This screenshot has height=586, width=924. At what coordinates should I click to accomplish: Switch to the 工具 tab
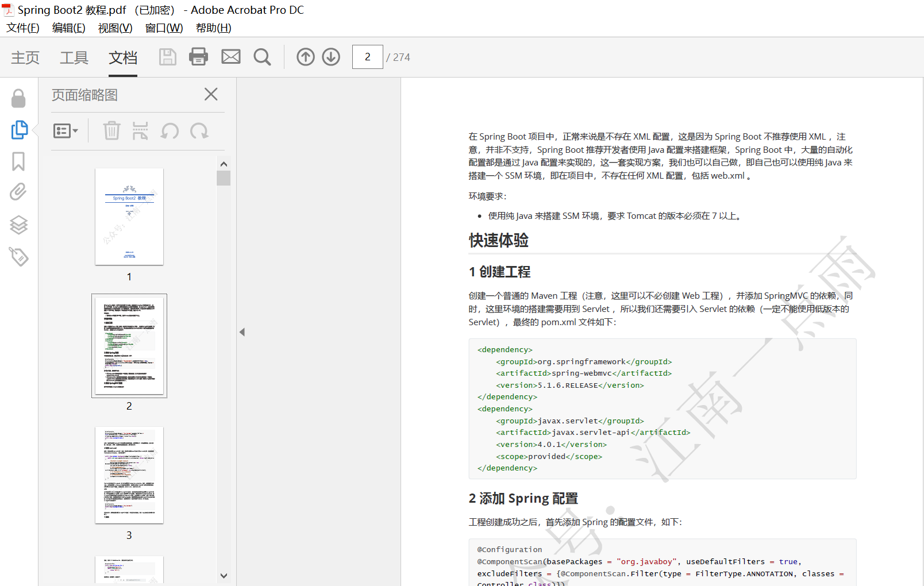click(74, 57)
